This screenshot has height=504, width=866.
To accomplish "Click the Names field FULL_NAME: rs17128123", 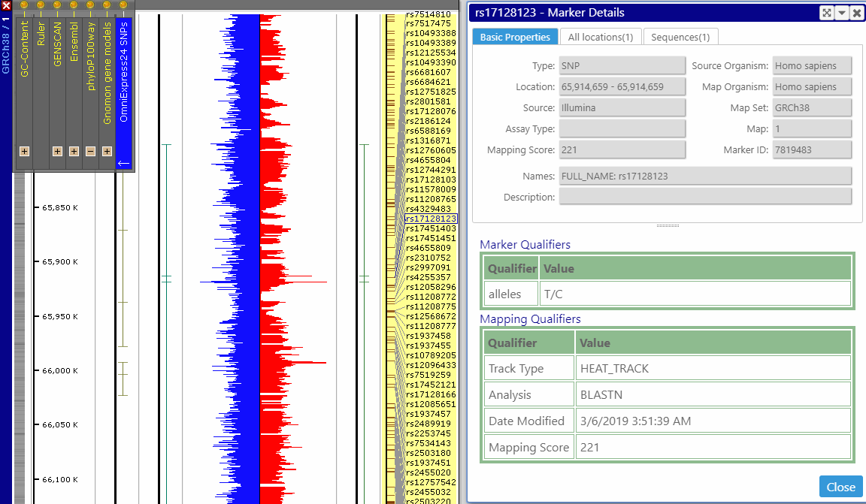I will pos(705,176).
